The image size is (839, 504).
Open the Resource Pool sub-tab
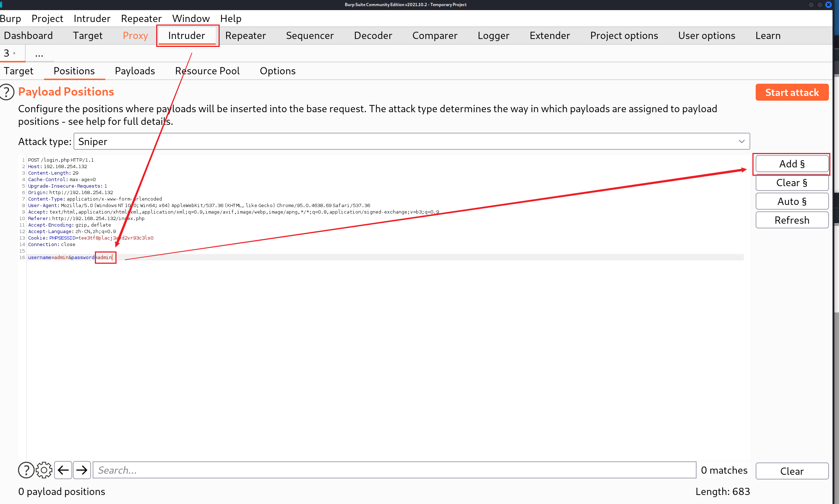(x=207, y=71)
